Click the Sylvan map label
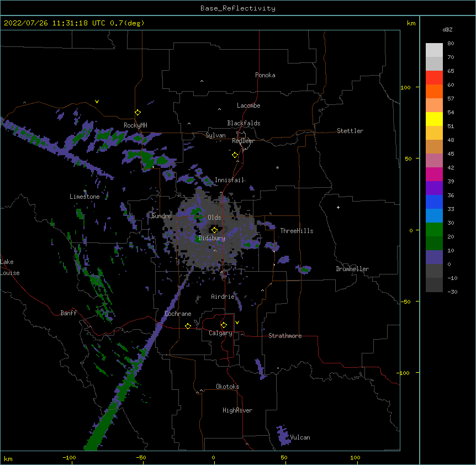Image resolution: width=476 pixels, height=465 pixels. (x=215, y=135)
